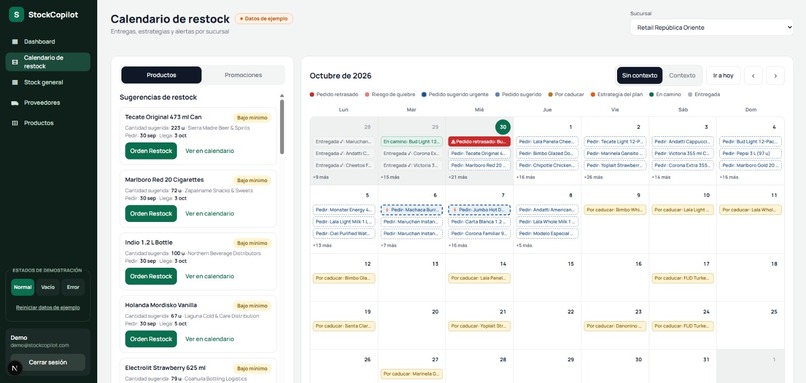Click Orden Restock for Holanda Mordisko Vanilla

(x=151, y=339)
